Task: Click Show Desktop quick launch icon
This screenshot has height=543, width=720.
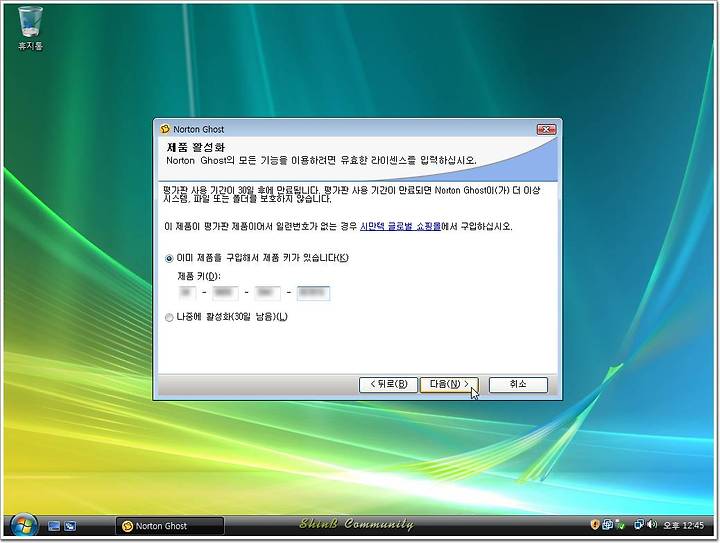Action: click(x=54, y=526)
